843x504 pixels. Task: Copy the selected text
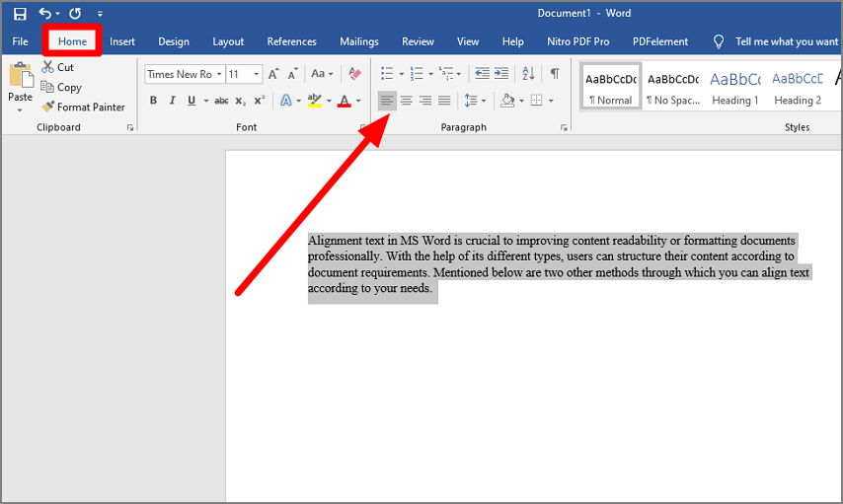pyautogui.click(x=61, y=87)
